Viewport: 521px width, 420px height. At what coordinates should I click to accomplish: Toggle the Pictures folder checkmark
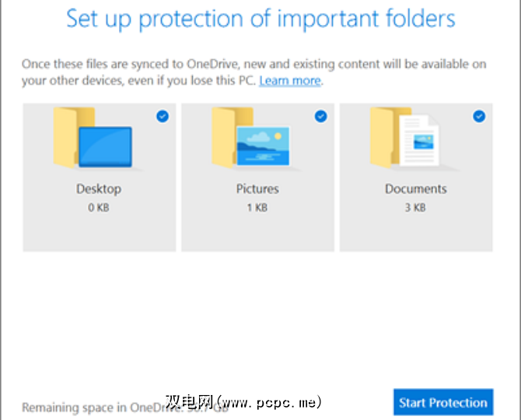[x=320, y=116]
